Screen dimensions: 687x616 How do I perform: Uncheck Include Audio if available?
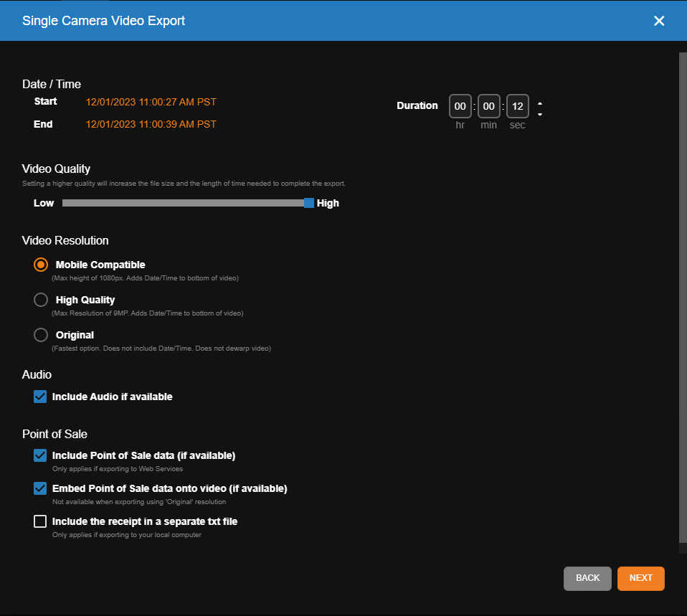point(40,397)
